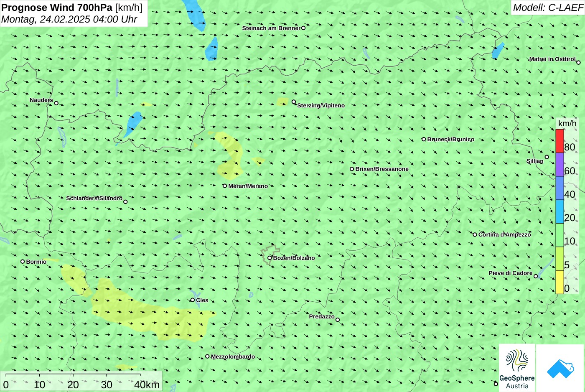
Task: Click the date 'Montag, 24.02.2025 04:00 Uhr'
Action: tap(69, 19)
